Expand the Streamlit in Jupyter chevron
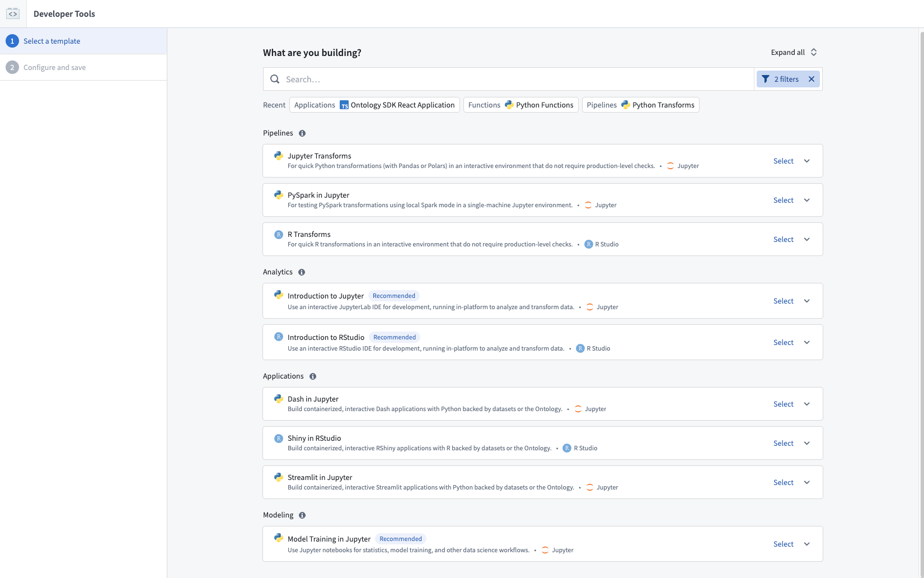Image resolution: width=924 pixels, height=578 pixels. point(807,482)
